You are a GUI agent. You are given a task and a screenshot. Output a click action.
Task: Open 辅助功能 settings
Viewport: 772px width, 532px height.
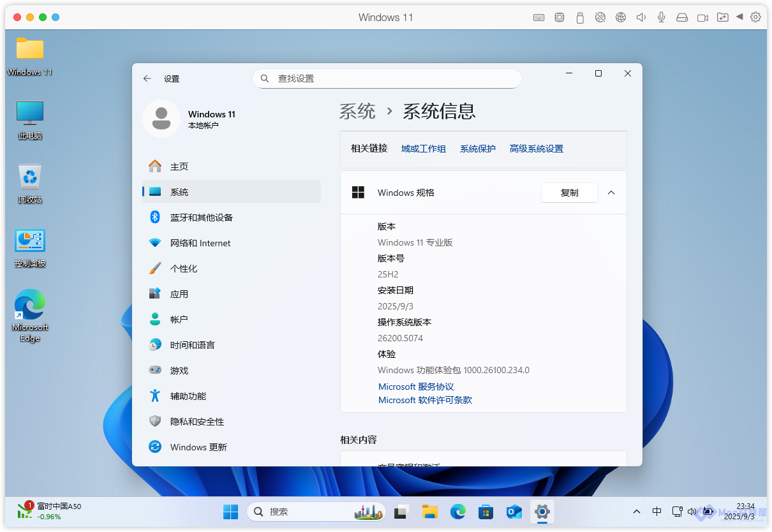[232, 396]
